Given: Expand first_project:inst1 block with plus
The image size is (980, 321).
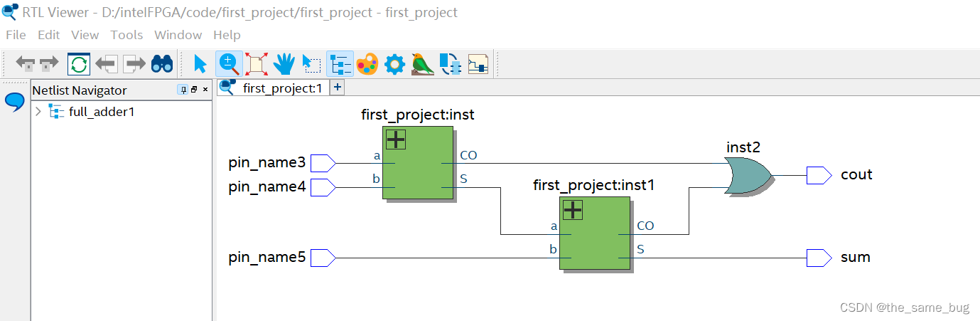Looking at the screenshot, I should [x=573, y=209].
